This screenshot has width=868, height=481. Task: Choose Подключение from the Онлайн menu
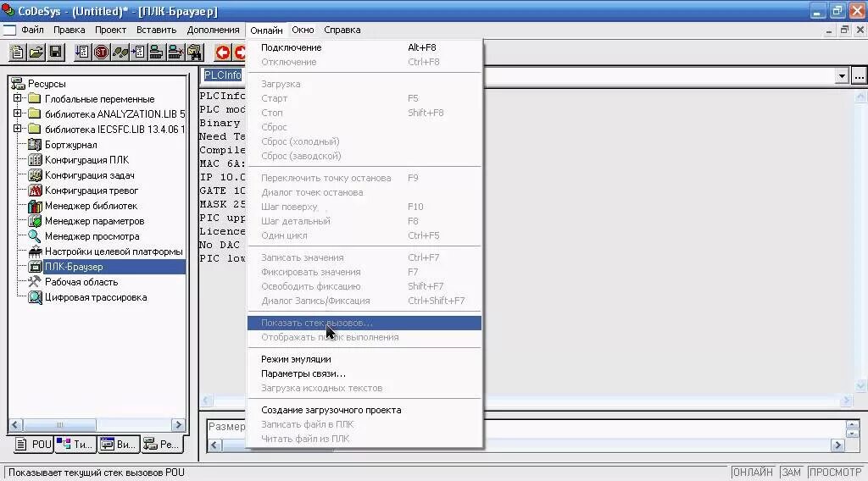[364, 47]
